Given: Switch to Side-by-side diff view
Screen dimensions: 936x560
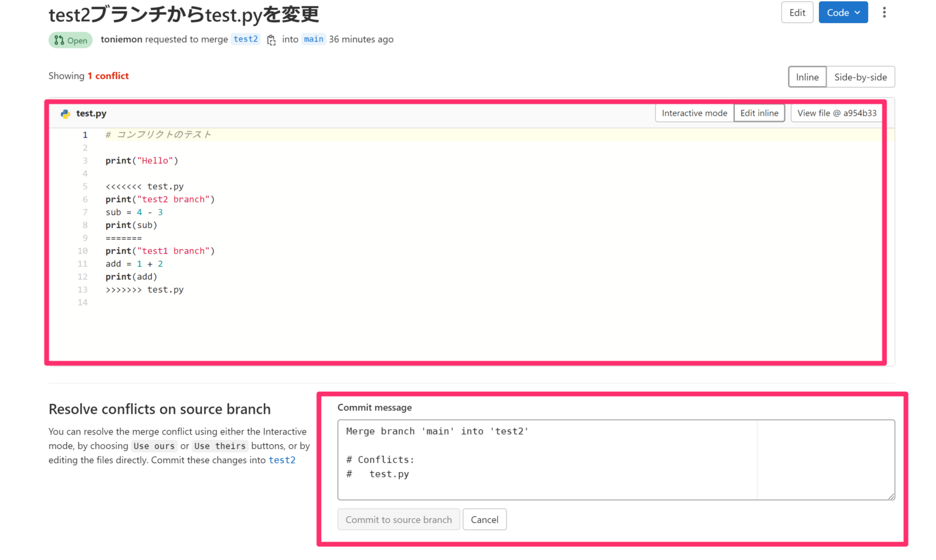Looking at the screenshot, I should (860, 77).
